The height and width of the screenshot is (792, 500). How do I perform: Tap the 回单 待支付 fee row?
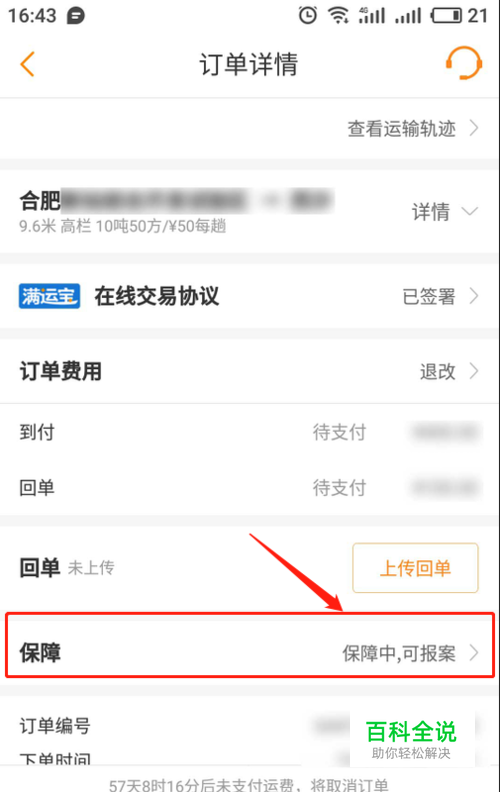[249, 487]
